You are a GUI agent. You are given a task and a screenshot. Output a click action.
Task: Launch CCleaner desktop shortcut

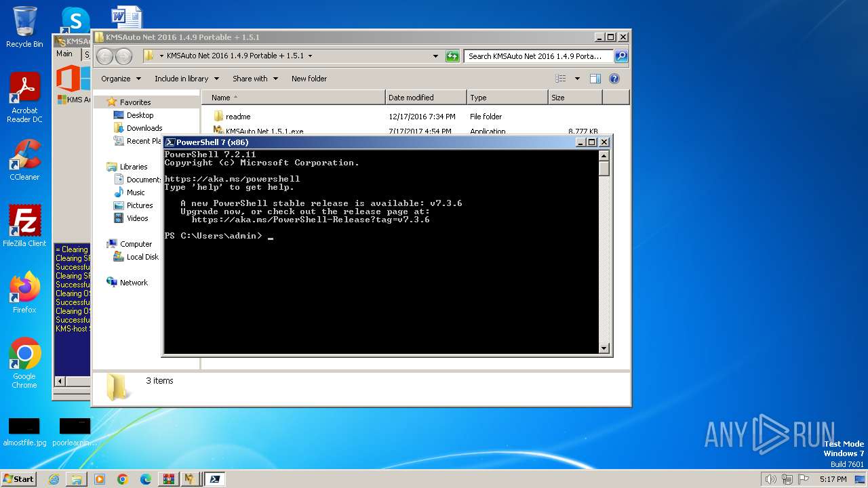pos(24,161)
